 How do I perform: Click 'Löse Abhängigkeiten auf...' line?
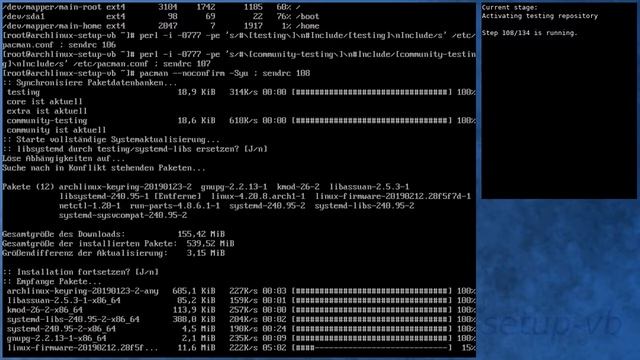64,158
